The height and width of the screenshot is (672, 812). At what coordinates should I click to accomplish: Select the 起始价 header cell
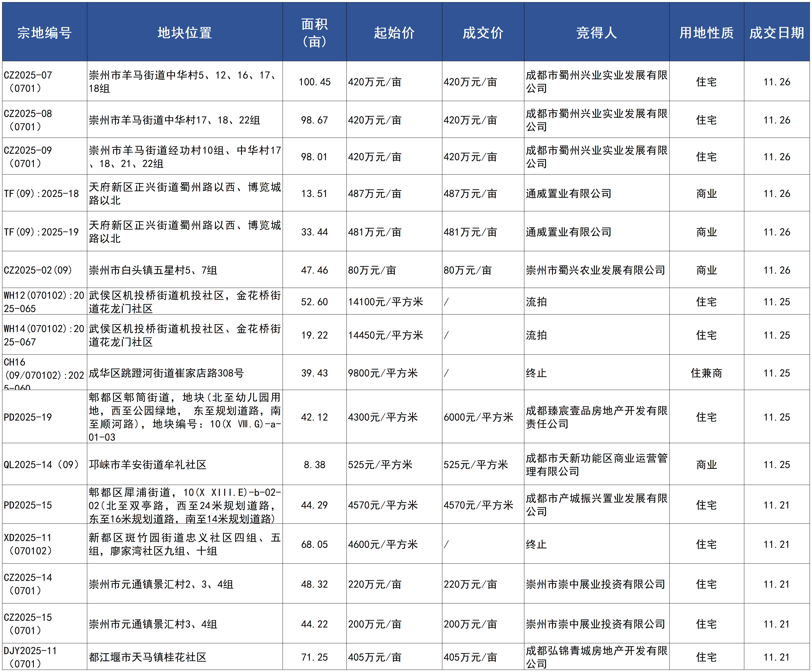tap(394, 33)
